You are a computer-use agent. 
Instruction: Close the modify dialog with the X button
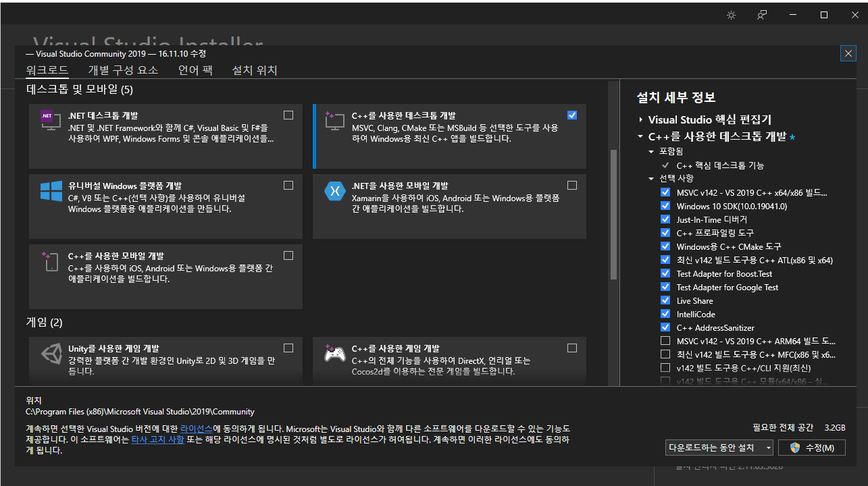tap(848, 53)
